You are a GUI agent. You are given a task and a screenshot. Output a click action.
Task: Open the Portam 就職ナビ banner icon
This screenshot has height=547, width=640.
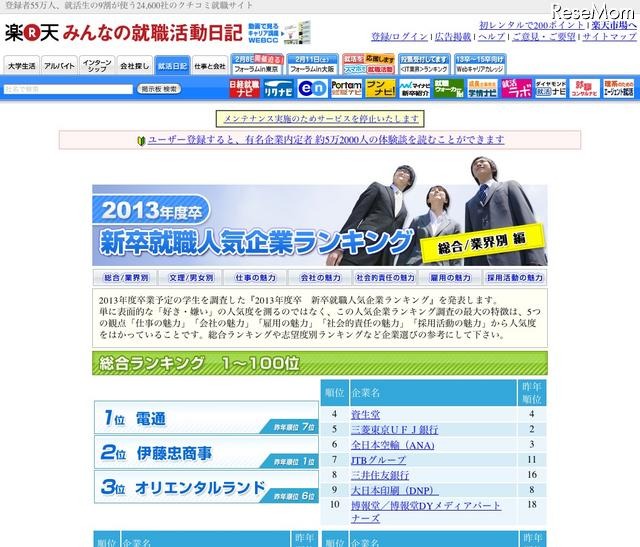[x=347, y=88]
